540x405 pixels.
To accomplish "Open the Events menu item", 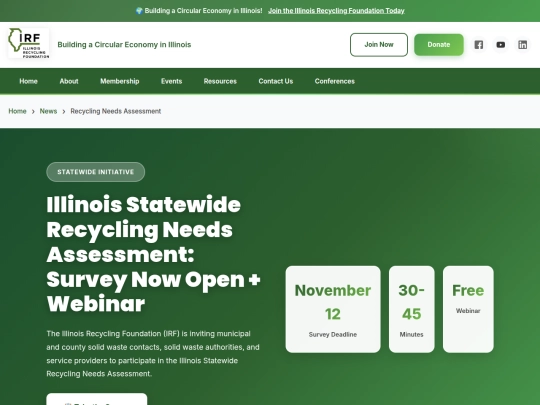I will [x=172, y=81].
